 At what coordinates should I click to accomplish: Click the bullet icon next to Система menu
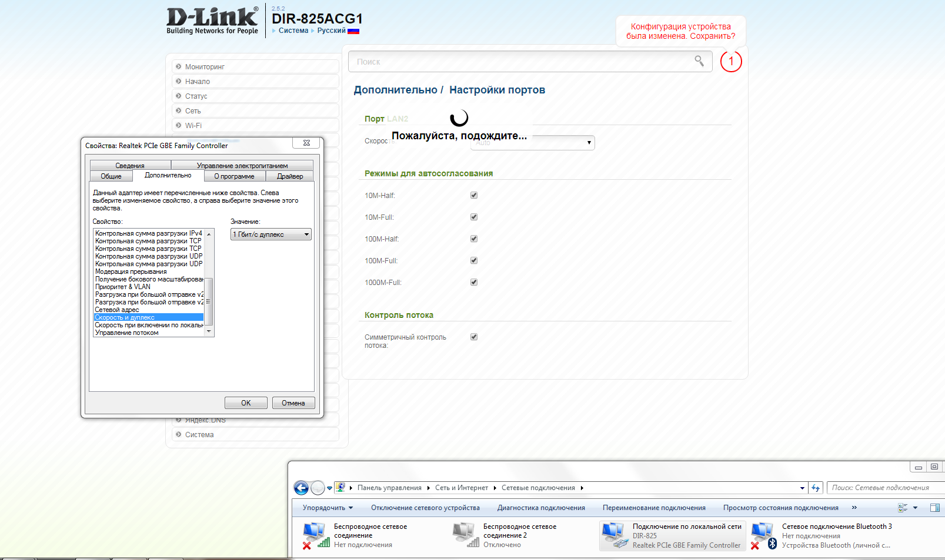pyautogui.click(x=179, y=434)
